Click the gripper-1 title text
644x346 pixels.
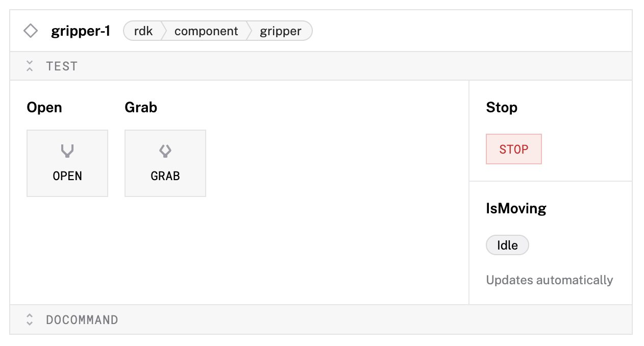click(81, 31)
